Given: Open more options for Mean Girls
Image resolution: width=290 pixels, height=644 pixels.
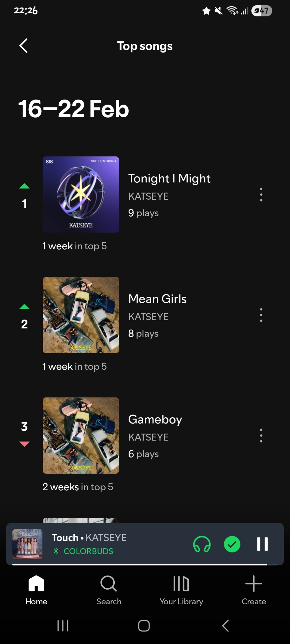Looking at the screenshot, I should click(261, 315).
